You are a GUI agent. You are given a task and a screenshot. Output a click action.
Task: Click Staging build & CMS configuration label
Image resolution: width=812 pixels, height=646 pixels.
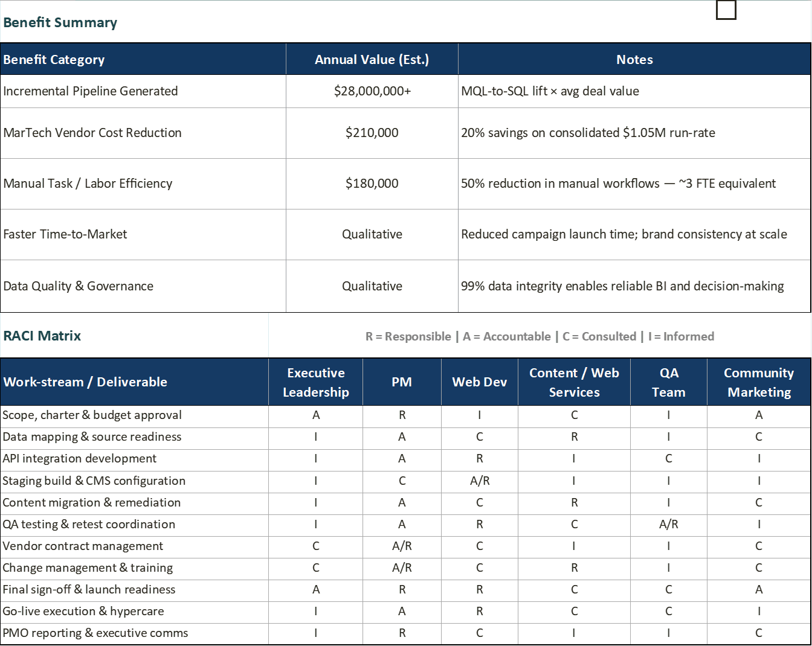pos(134,481)
